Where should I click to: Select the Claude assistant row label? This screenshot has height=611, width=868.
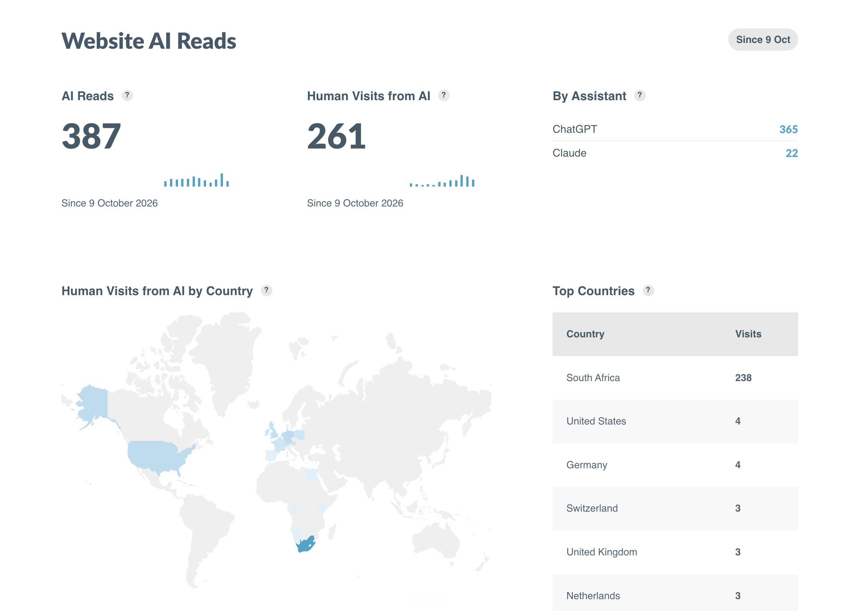[x=569, y=153]
